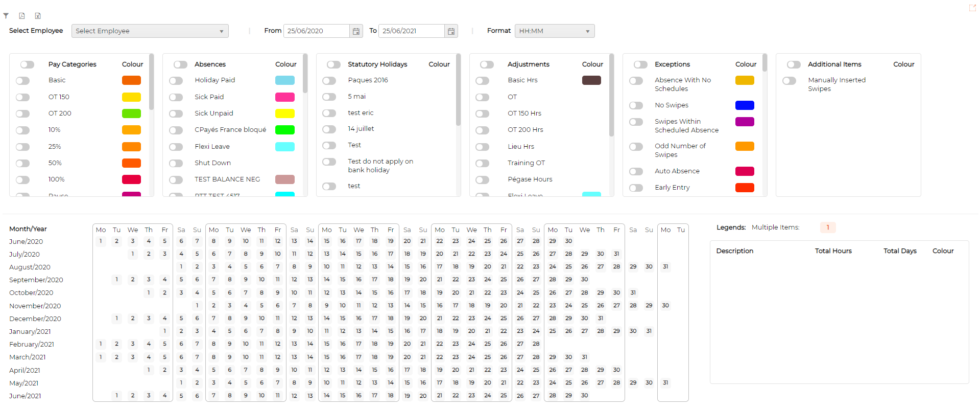Click the Sick Paid pink colour swatch

pyautogui.click(x=285, y=97)
